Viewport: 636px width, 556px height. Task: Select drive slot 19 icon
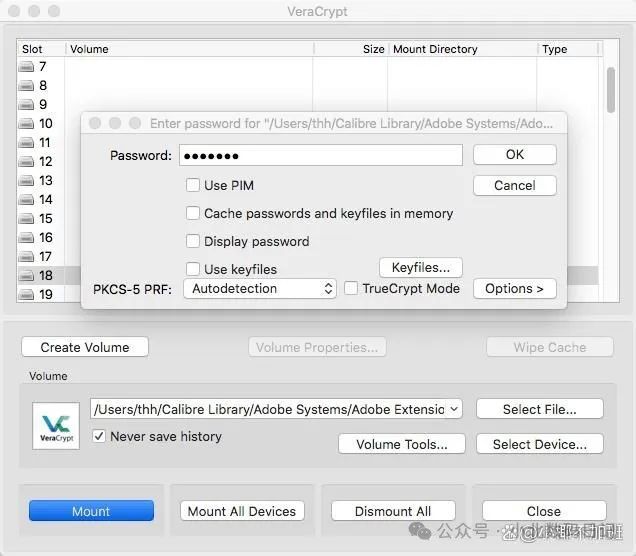26,294
